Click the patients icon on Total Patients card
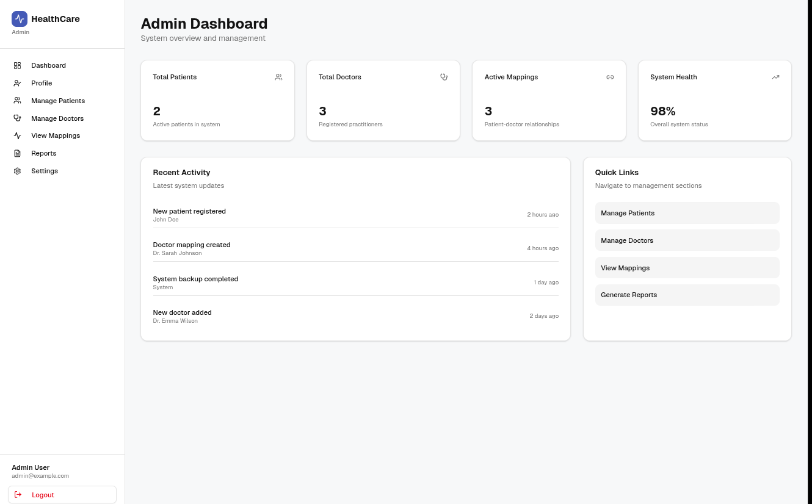 point(278,77)
